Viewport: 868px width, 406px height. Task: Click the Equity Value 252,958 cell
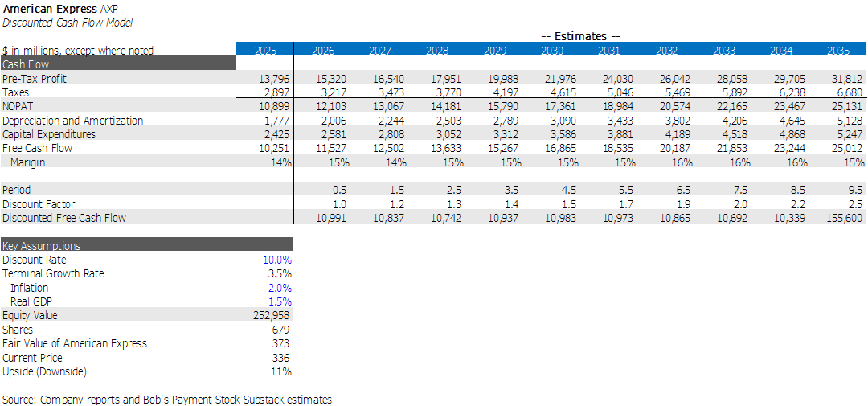272,315
